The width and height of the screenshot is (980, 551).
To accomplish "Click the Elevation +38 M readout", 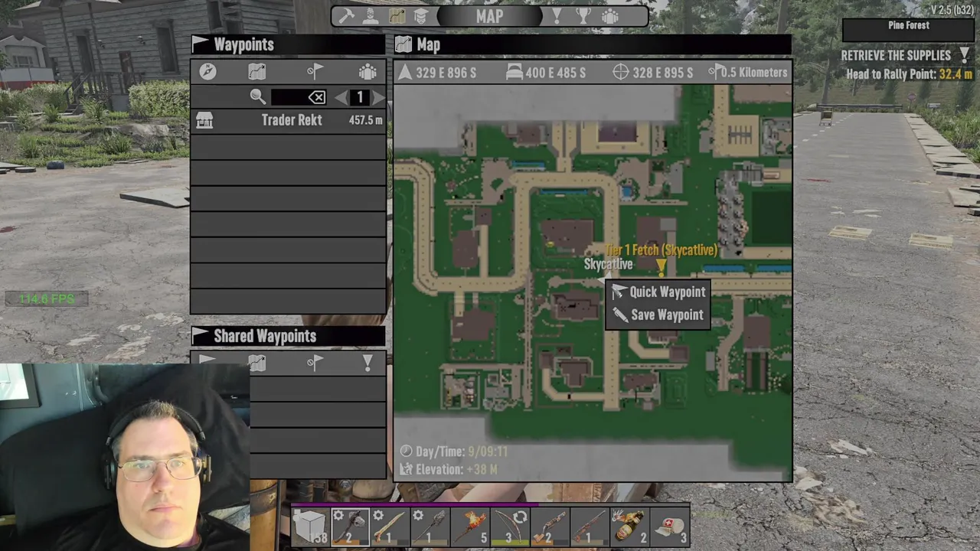I will tap(449, 469).
